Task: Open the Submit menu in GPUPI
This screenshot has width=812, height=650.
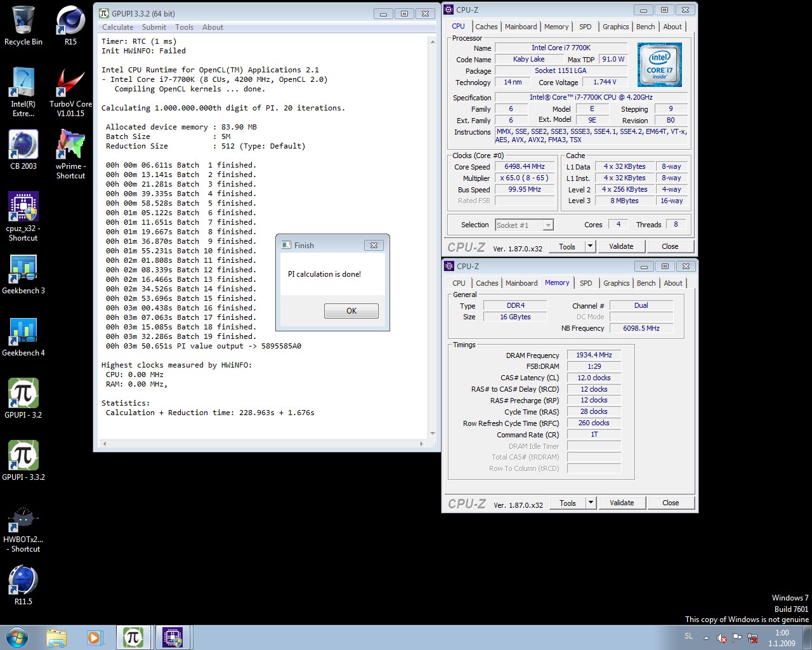Action: pos(154,27)
